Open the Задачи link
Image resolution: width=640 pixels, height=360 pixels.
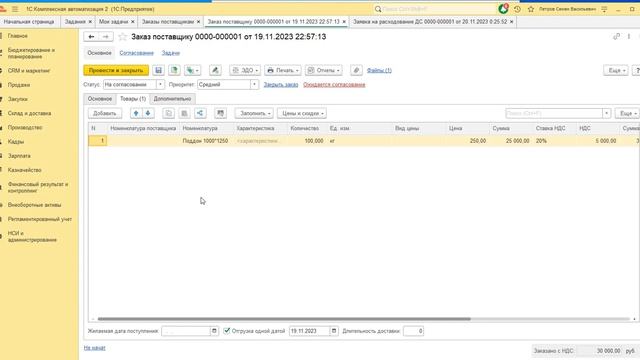tap(171, 53)
